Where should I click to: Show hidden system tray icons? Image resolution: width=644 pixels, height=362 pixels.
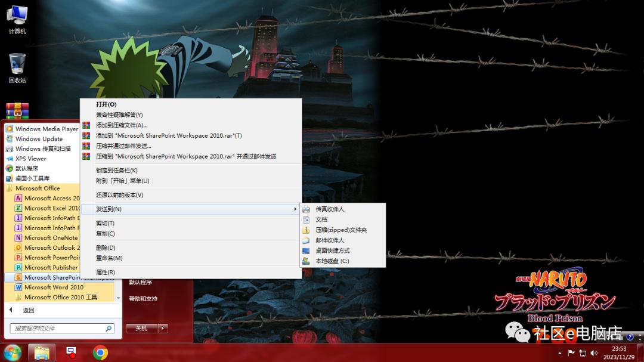click(x=560, y=353)
